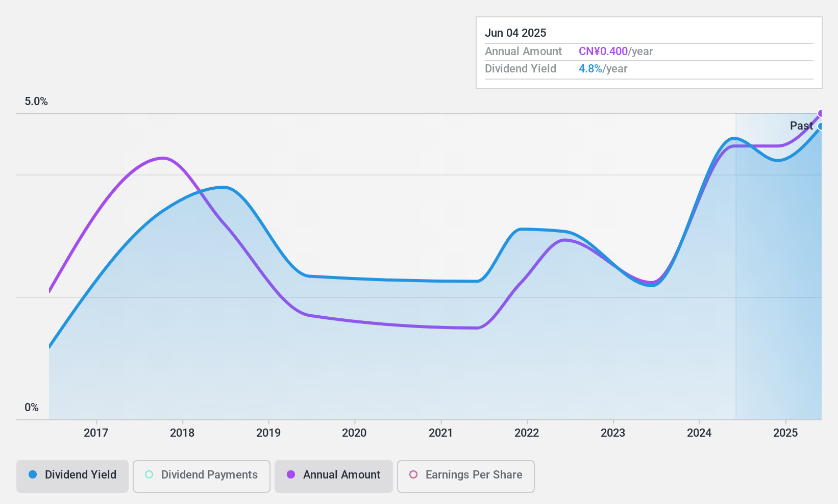Image resolution: width=838 pixels, height=504 pixels.
Task: Click the 2017 x-axis label
Action: pyautogui.click(x=96, y=433)
